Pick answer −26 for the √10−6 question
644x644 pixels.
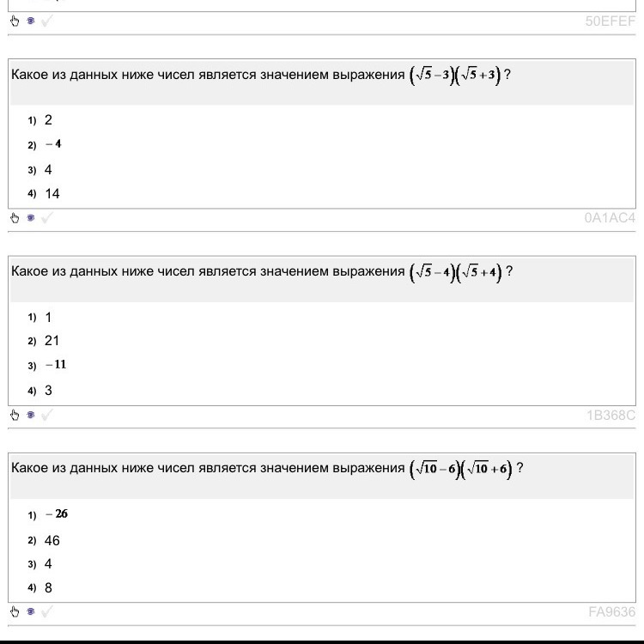[x=57, y=514]
